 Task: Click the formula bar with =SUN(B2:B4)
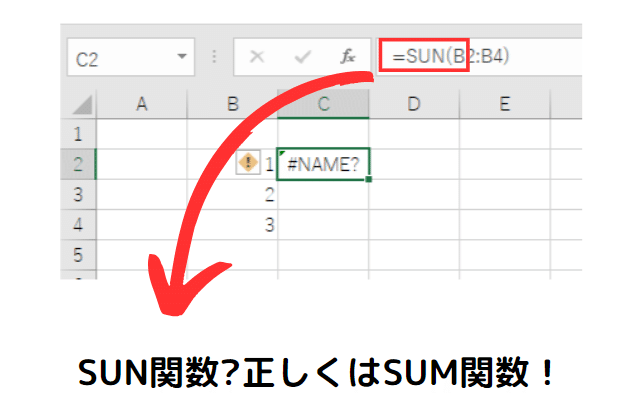pyautogui.click(x=480, y=56)
